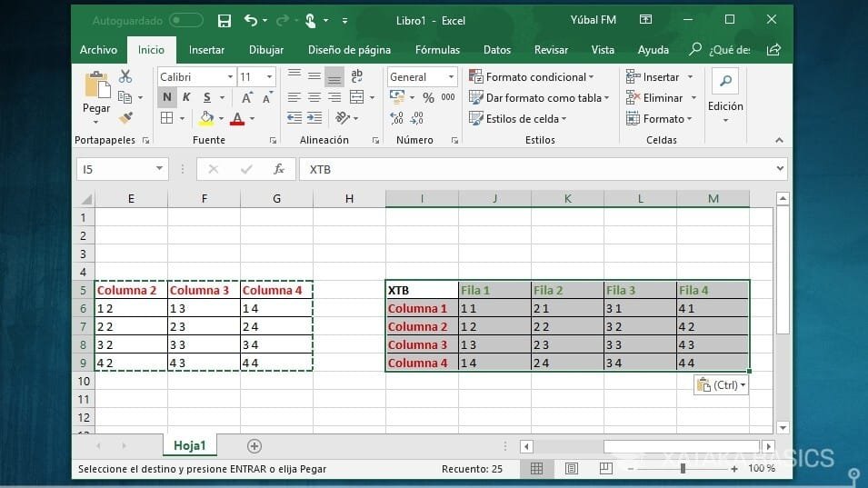Click the decrease indent icon

click(294, 118)
